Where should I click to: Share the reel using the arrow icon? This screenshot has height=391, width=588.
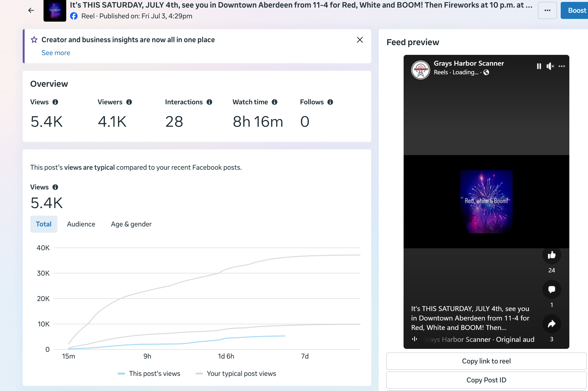click(x=552, y=324)
